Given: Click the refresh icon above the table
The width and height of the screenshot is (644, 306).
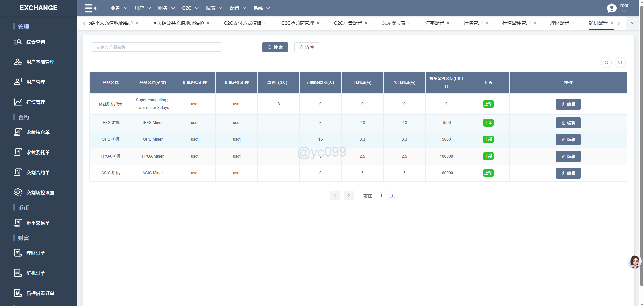Looking at the screenshot, I should click(x=606, y=63).
